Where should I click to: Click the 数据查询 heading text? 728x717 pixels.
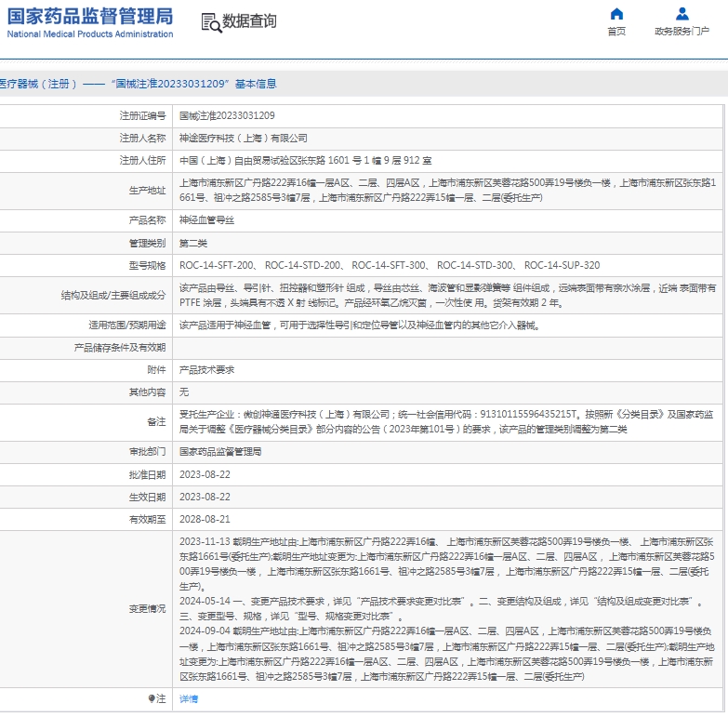coord(249,21)
